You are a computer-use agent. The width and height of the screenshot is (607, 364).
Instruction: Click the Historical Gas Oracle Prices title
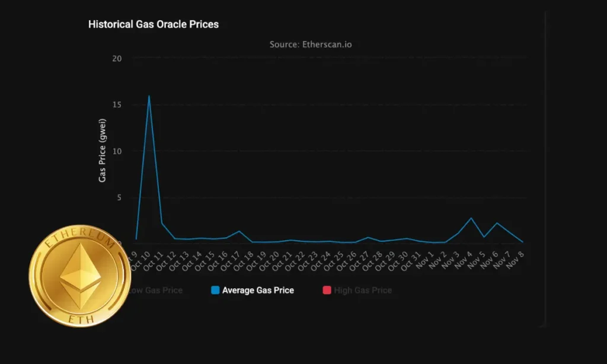click(x=154, y=24)
